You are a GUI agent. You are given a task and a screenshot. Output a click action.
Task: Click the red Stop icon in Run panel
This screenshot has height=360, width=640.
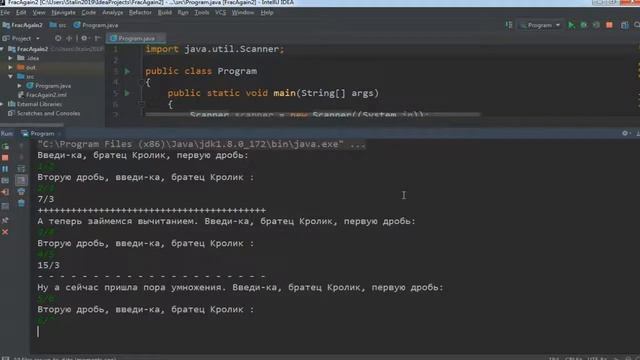(x=5, y=158)
